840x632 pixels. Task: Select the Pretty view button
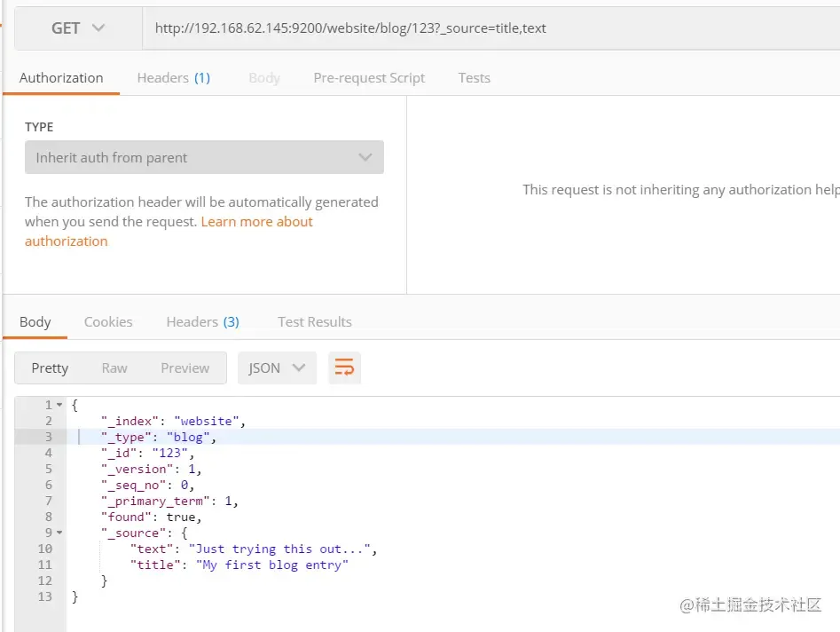50,368
